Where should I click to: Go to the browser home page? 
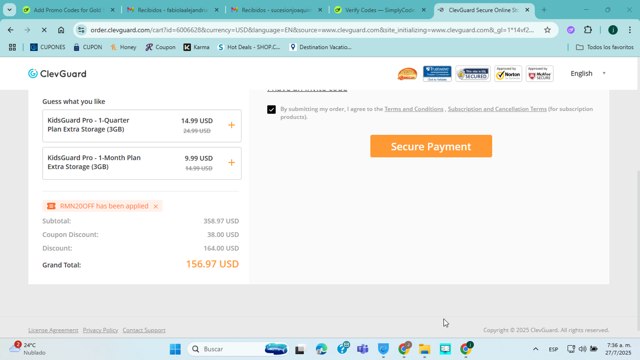point(61,30)
